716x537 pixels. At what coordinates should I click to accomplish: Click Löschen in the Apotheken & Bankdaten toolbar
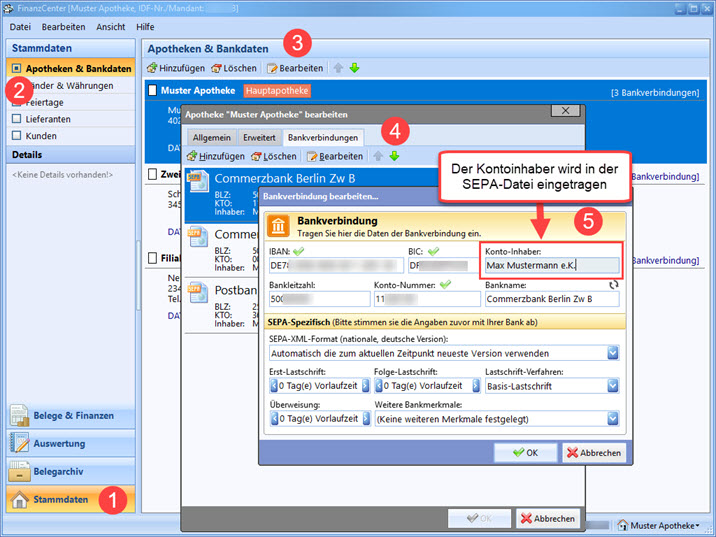point(235,68)
